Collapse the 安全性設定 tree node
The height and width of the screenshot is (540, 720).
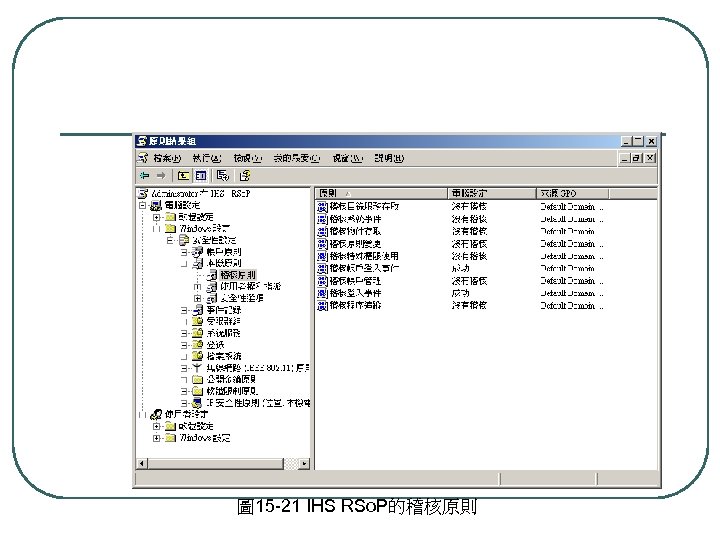[x=170, y=240]
